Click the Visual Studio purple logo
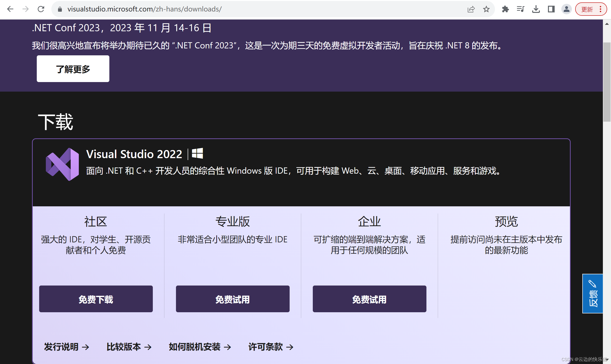611x364 pixels. [62, 164]
